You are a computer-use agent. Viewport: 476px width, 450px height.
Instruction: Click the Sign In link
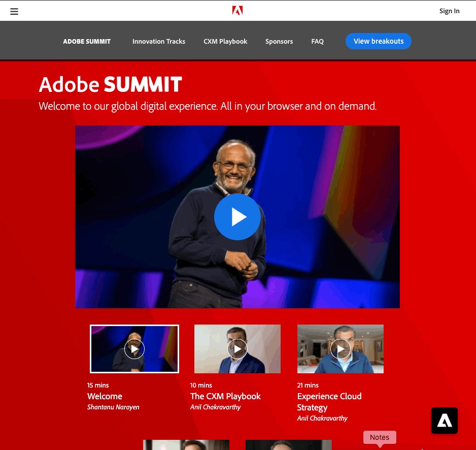pos(449,11)
